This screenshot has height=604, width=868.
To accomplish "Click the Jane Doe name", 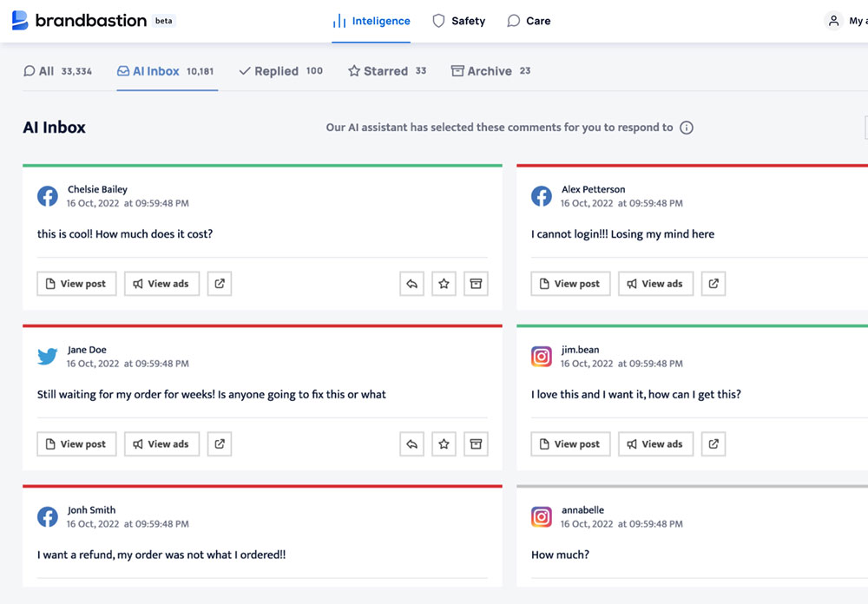I will click(x=87, y=350).
